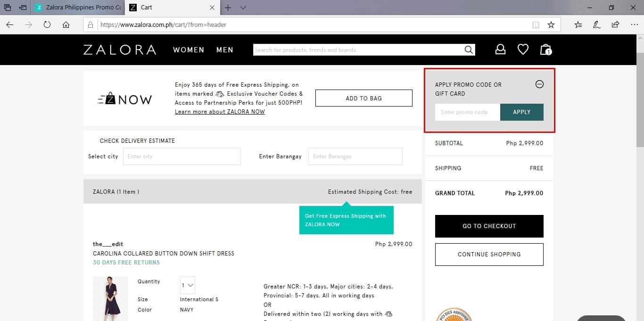
Task: Click the navy dress product thumbnail
Action: 111,298
